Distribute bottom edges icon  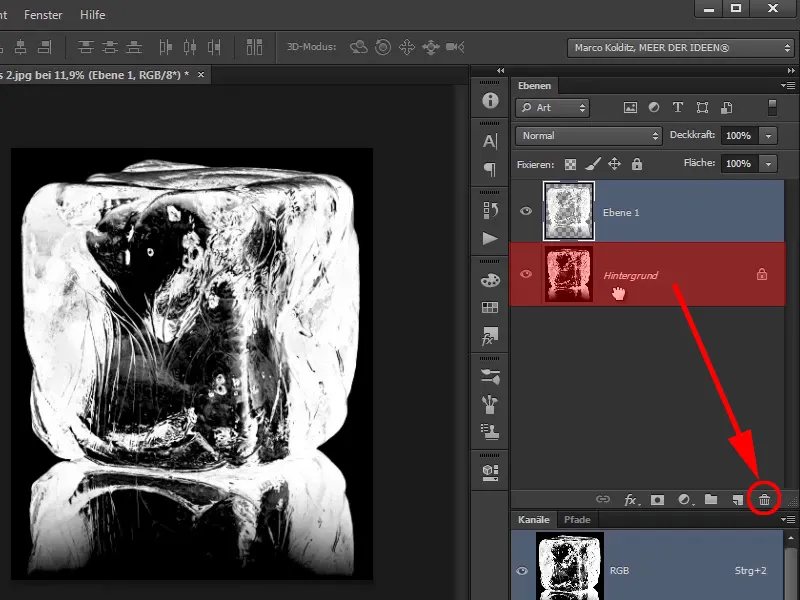[134, 47]
